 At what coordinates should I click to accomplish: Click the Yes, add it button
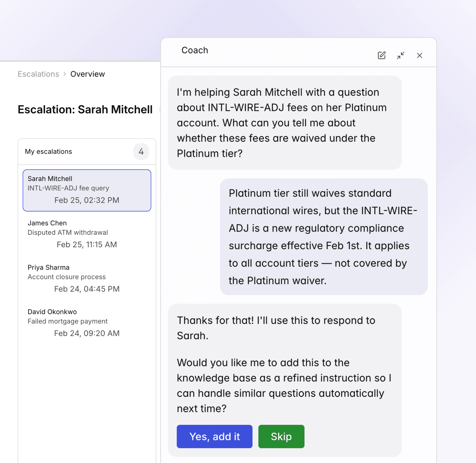[x=214, y=436]
